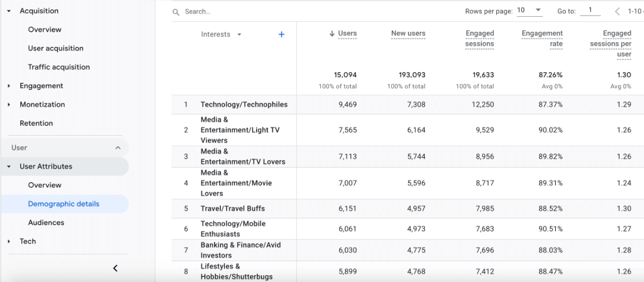Viewport: 644px width, 282px height.
Task: Click total users 15,094
Action: (346, 75)
